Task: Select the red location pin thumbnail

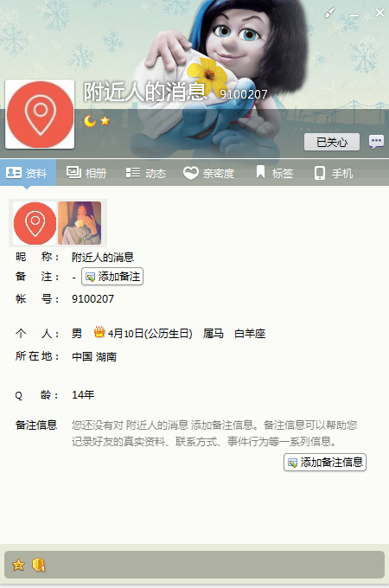Action: click(35, 223)
